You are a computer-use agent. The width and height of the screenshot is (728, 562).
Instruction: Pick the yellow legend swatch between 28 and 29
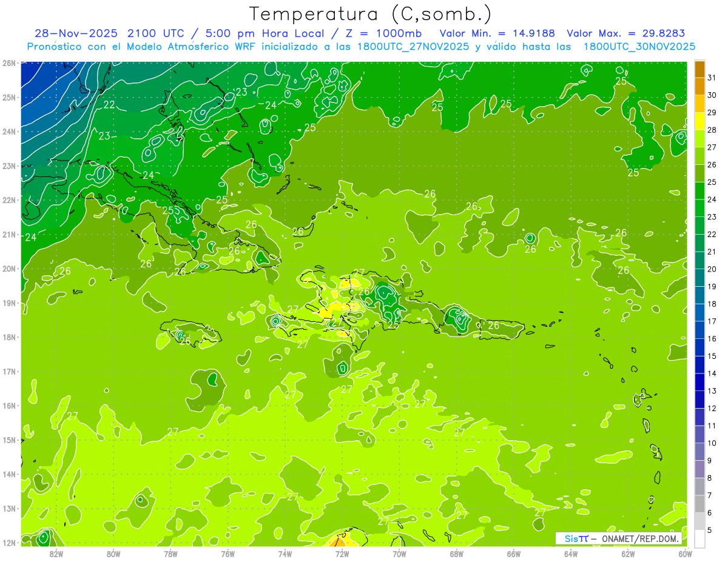(699, 121)
